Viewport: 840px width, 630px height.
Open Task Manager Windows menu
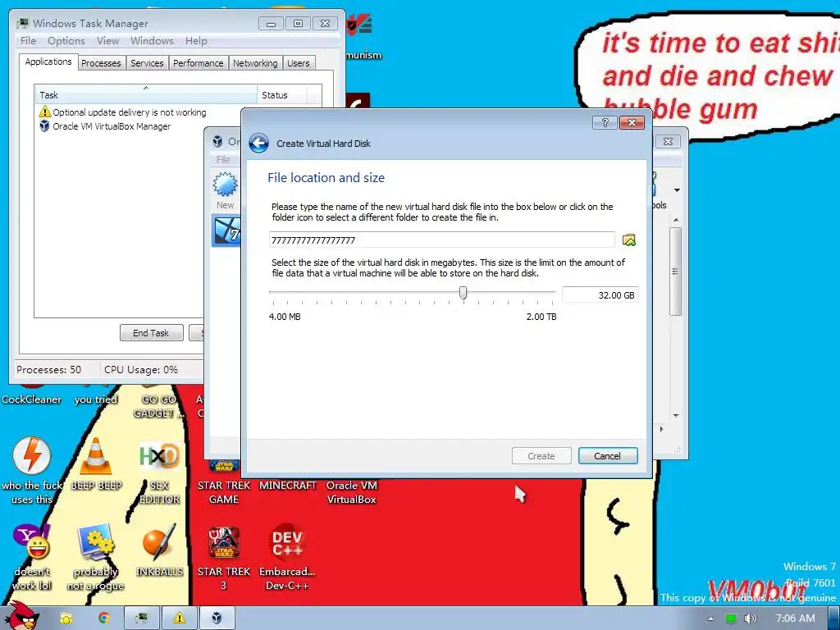click(152, 41)
